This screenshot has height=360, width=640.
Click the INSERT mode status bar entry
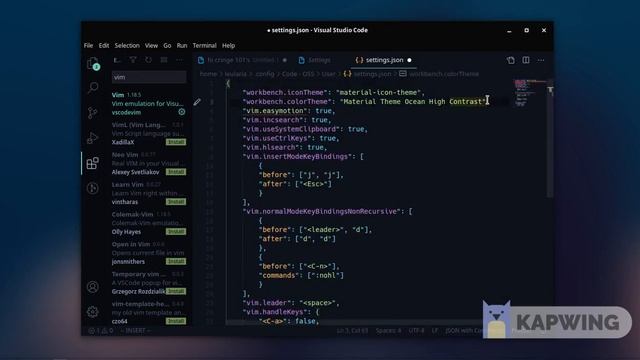[x=136, y=331]
